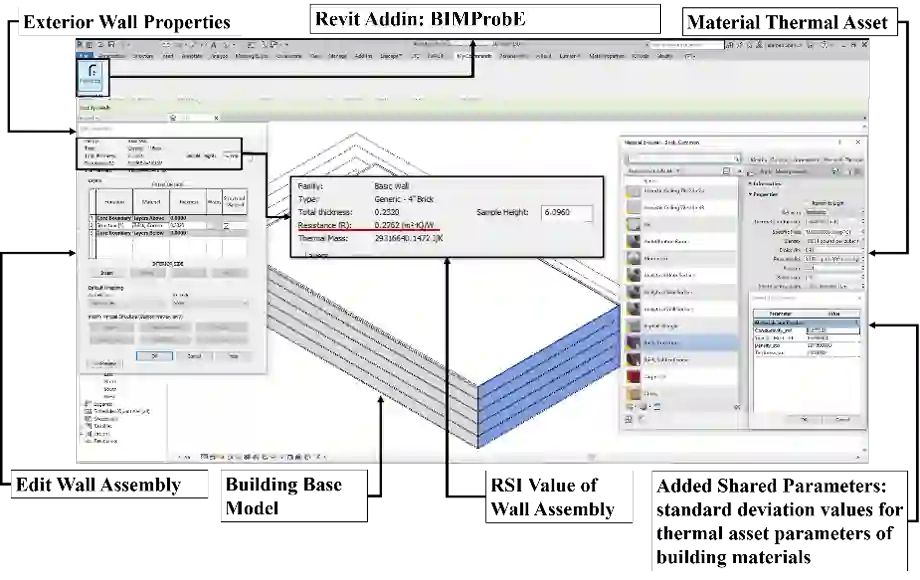Select the Cherry wood material thumbnail

pyautogui.click(x=633, y=394)
